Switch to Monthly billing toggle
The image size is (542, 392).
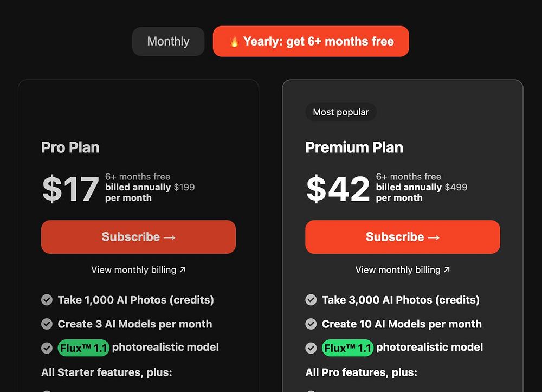[x=168, y=41]
